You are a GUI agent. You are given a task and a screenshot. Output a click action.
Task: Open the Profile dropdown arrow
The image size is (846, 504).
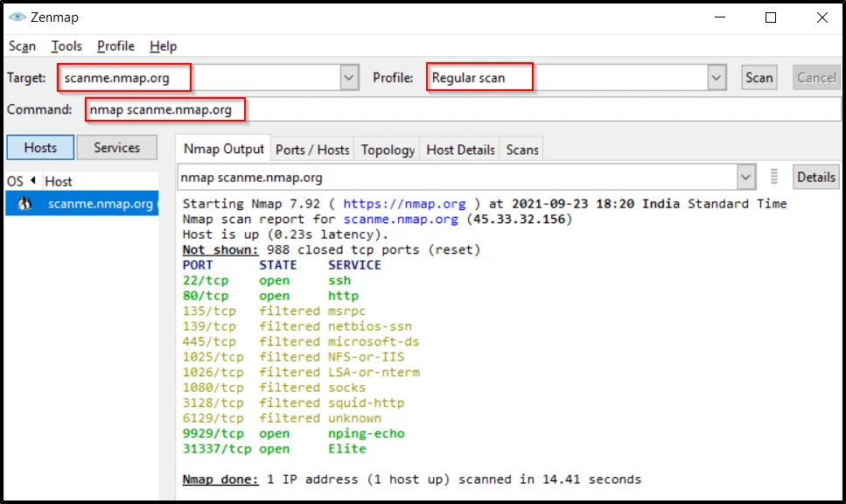point(717,78)
